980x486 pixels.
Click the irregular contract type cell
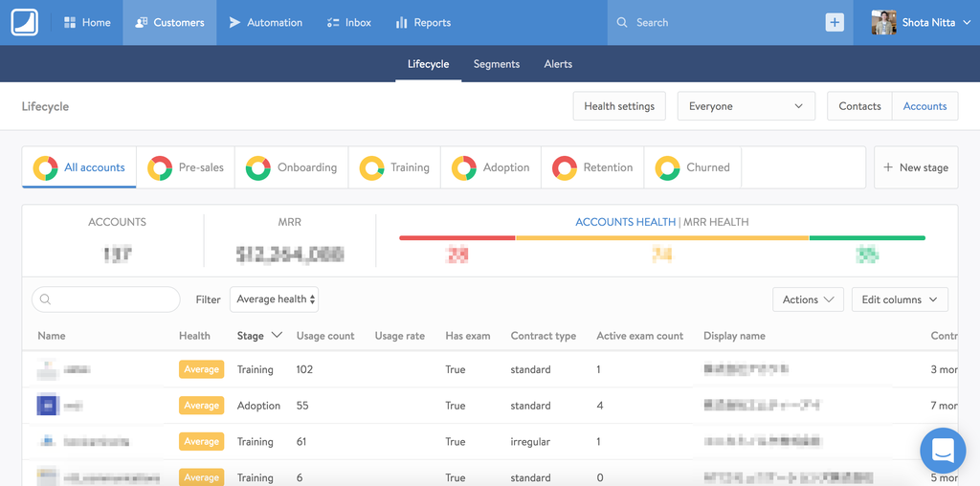coord(530,442)
